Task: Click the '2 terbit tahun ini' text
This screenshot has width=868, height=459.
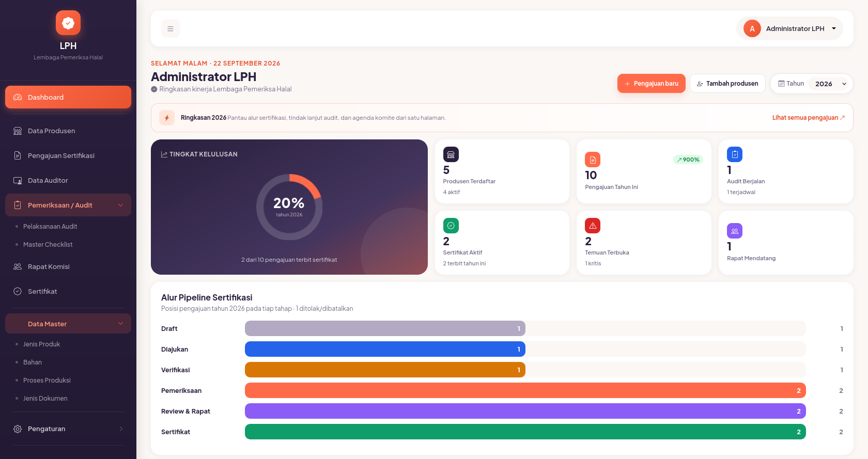Action: tap(464, 263)
